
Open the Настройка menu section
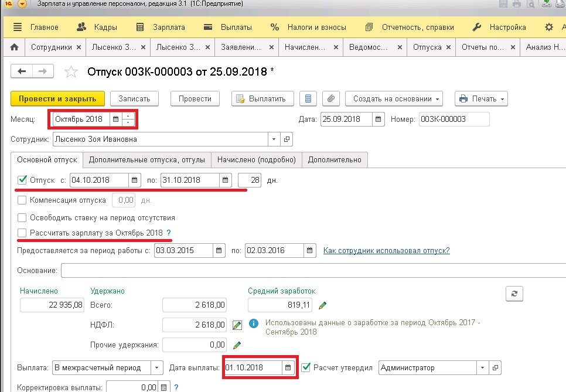pyautogui.click(x=500, y=27)
